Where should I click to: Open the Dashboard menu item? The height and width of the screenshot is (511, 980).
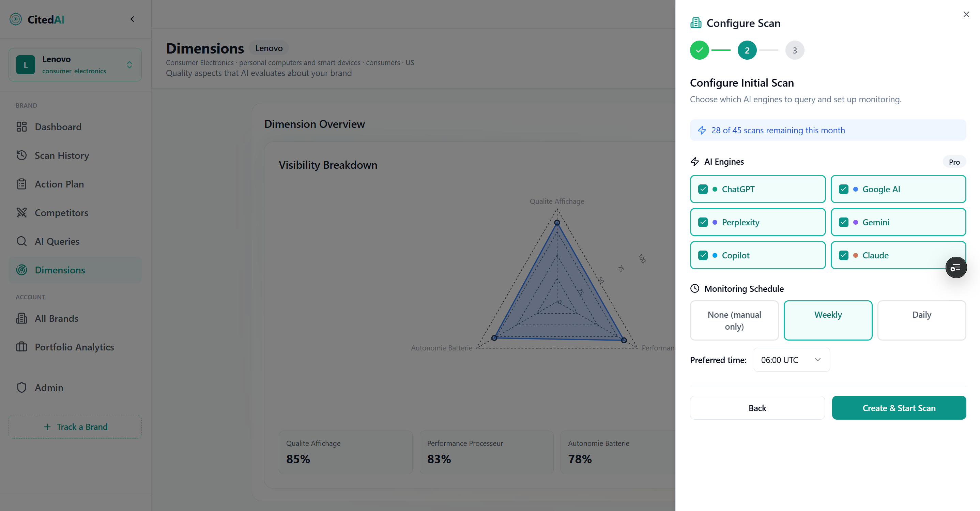tap(58, 127)
